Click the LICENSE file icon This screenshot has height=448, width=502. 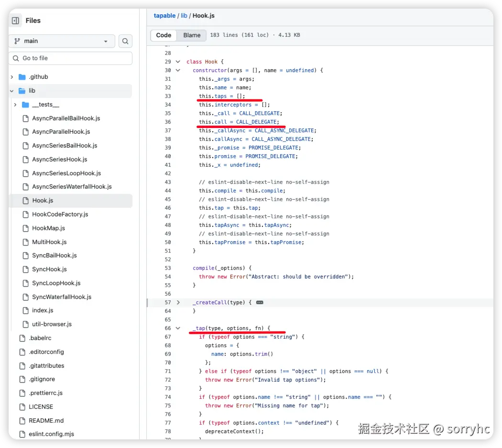tap(22, 407)
